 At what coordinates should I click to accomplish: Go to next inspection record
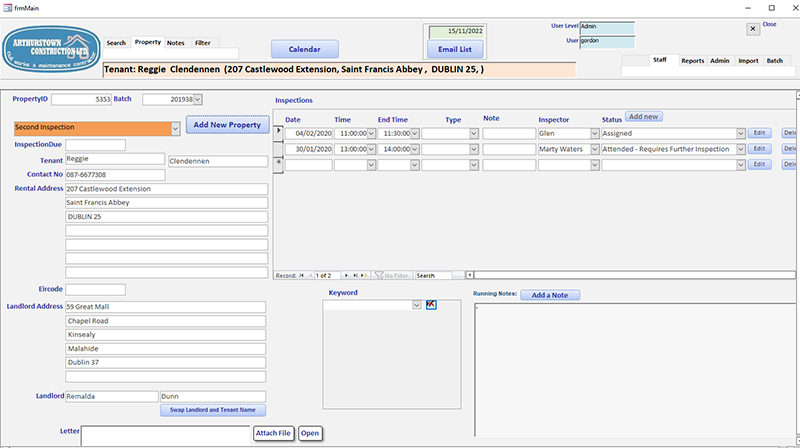point(346,276)
